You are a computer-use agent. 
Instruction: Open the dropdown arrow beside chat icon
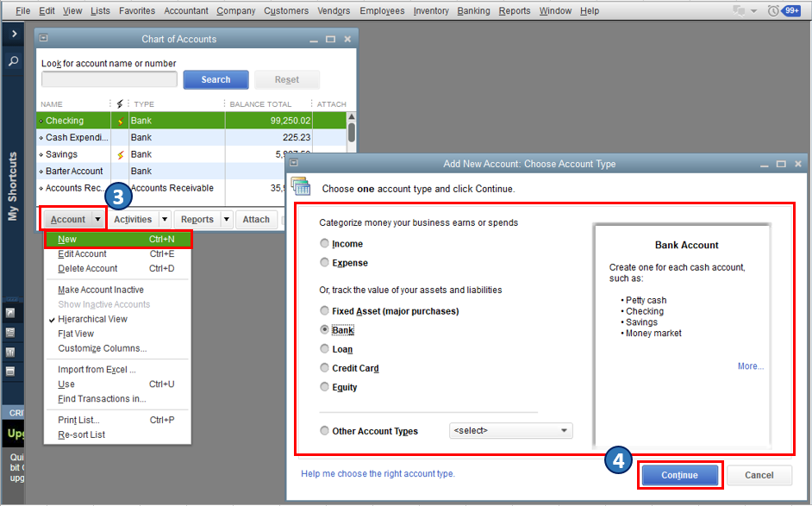(754, 11)
